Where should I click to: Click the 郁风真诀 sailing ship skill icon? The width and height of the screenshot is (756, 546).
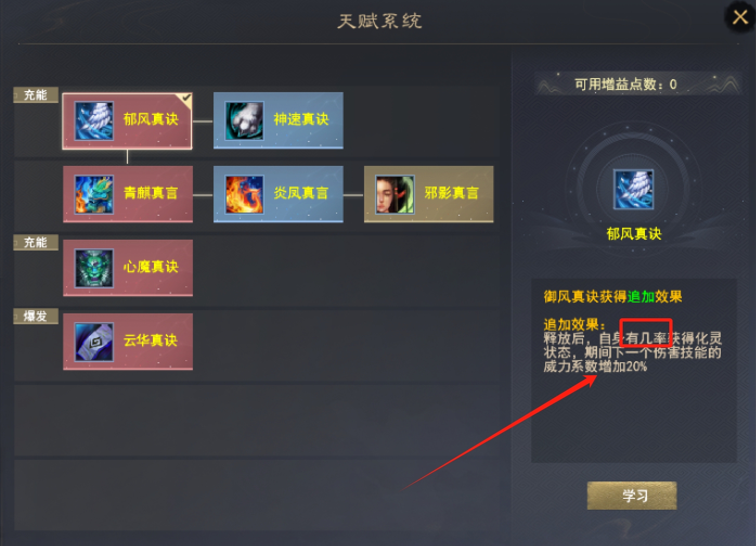94,120
